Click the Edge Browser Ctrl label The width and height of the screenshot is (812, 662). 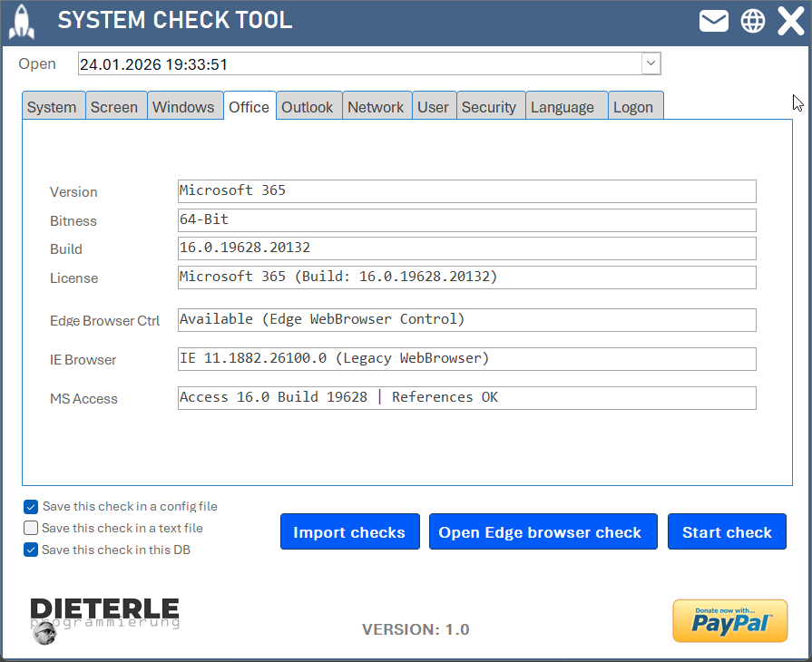click(104, 321)
